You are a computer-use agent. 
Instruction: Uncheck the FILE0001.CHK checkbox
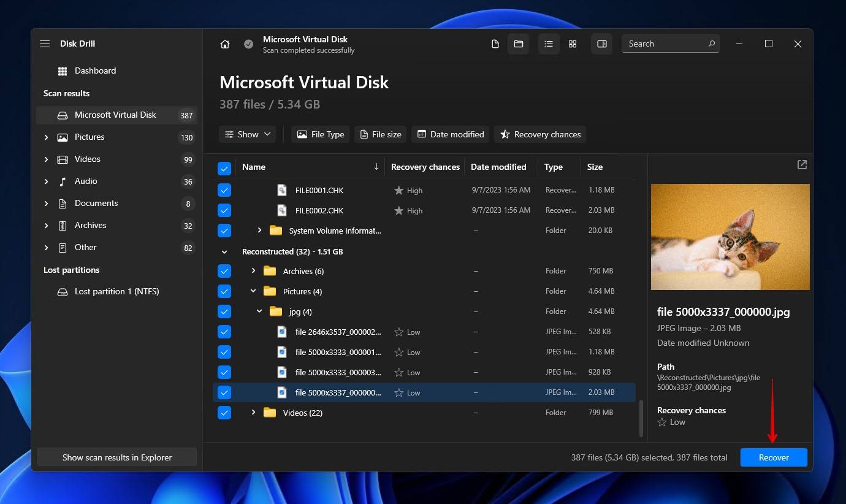[224, 191]
